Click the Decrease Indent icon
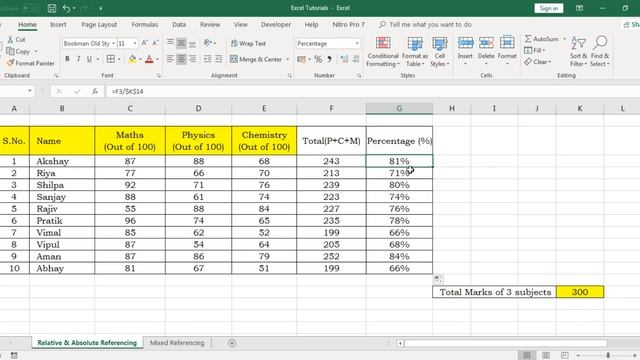 [208, 59]
